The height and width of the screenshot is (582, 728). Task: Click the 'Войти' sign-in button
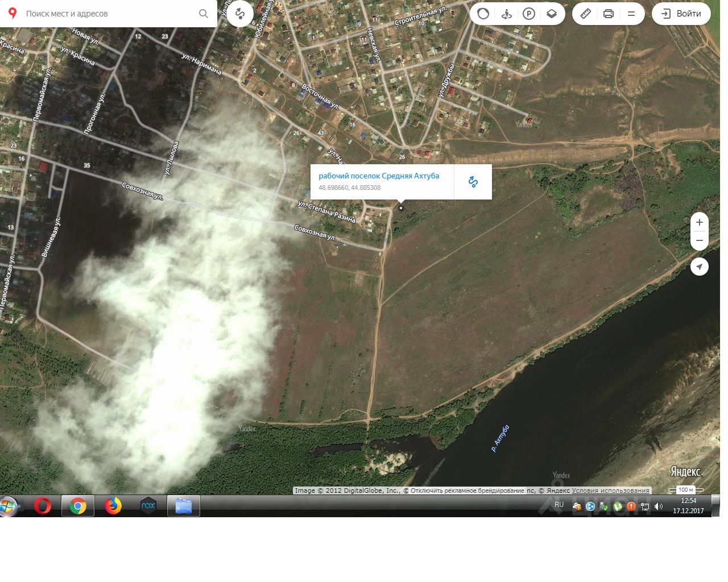681,14
